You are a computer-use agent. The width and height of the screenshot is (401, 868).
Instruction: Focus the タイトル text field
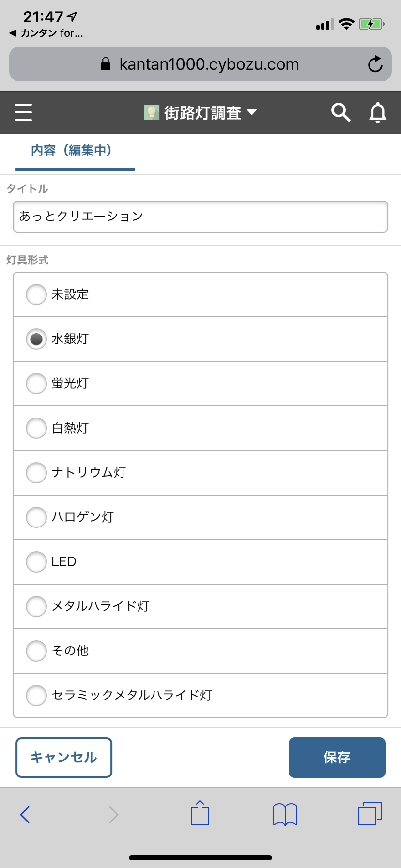click(x=200, y=217)
